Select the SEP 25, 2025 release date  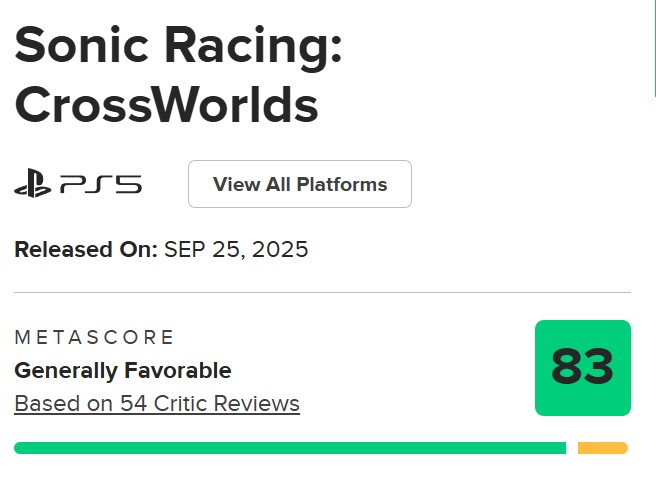236,250
